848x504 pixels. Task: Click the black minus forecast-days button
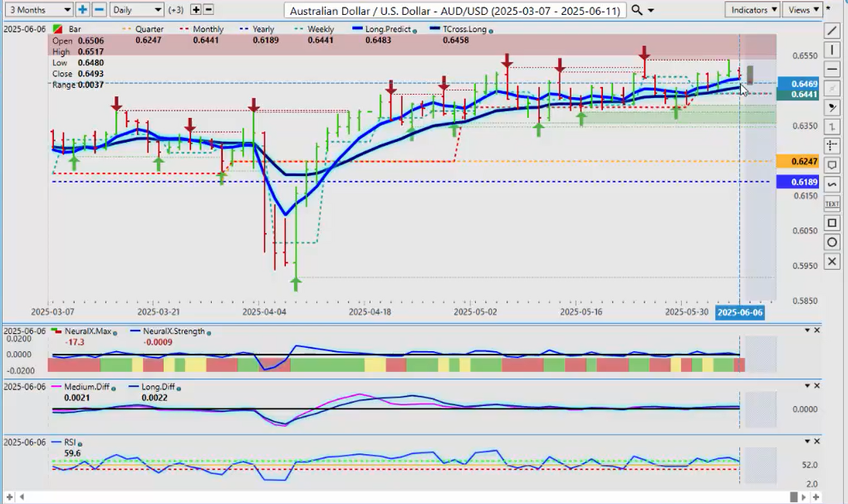(208, 10)
